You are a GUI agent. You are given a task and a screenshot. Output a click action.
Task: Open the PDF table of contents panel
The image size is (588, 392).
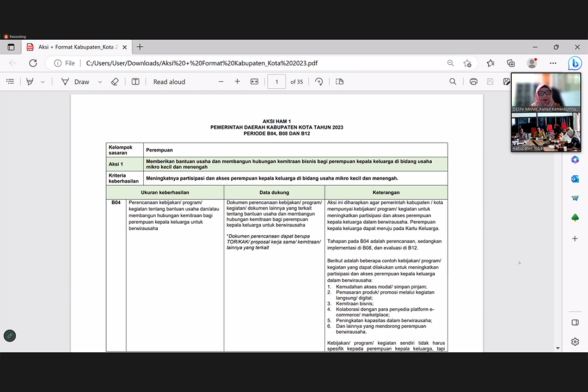10,82
